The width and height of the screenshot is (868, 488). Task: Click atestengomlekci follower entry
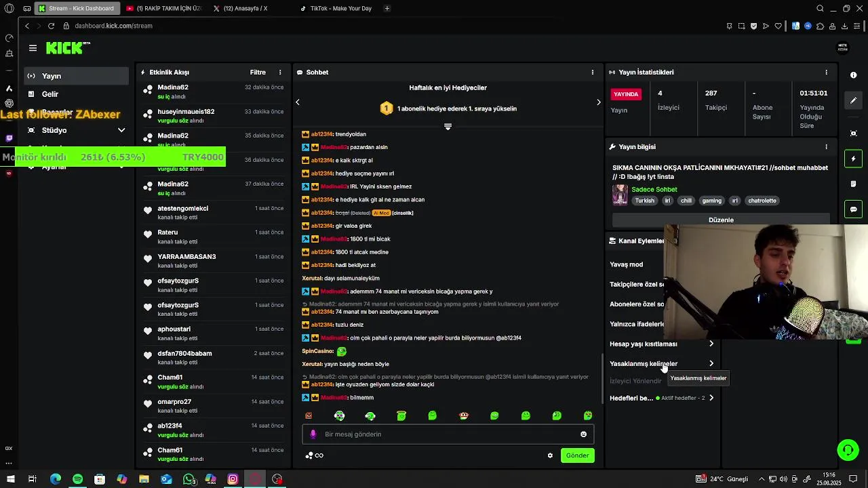point(183,209)
